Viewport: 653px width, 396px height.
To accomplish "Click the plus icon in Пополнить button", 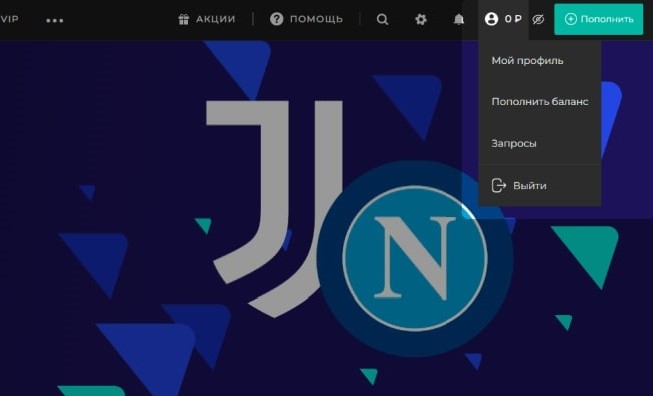I will [x=571, y=19].
